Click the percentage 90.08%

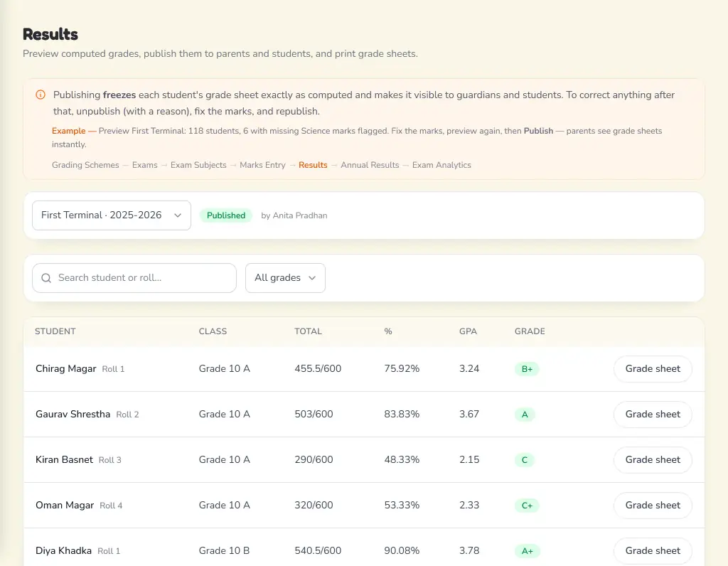coord(402,550)
